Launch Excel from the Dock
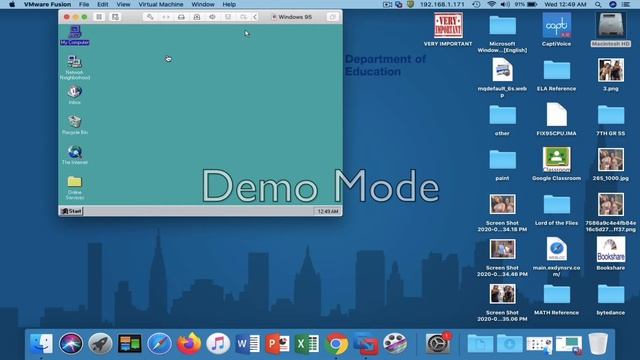This screenshot has height=360, width=640. tap(307, 344)
